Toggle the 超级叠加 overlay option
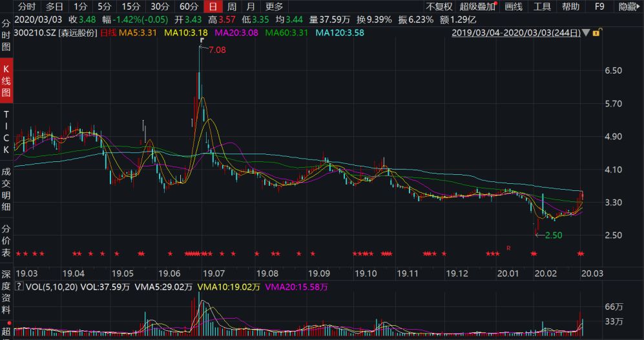 pyautogui.click(x=477, y=6)
